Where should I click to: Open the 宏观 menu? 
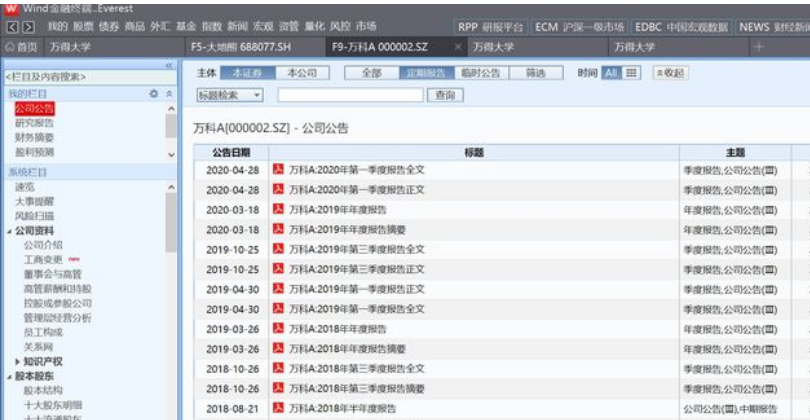pos(263,26)
